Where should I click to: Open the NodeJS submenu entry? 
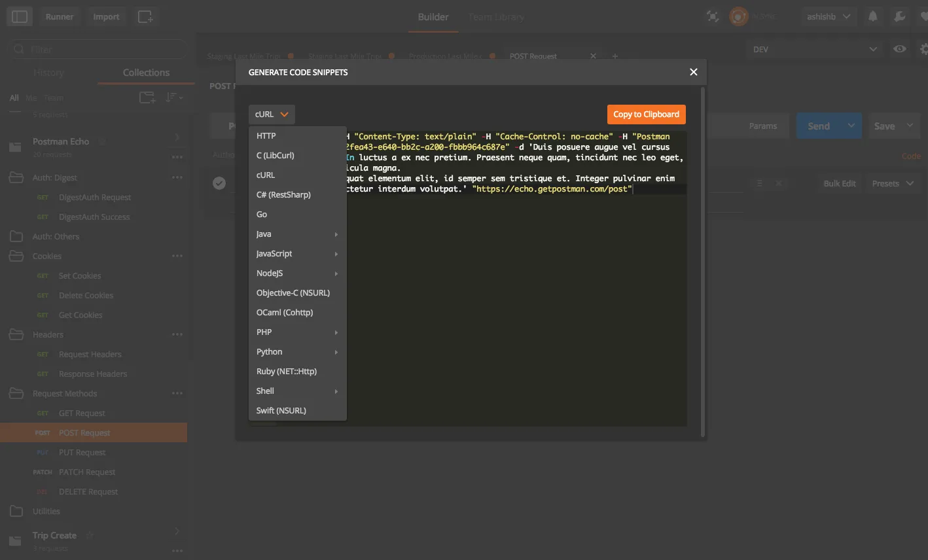tap(298, 273)
